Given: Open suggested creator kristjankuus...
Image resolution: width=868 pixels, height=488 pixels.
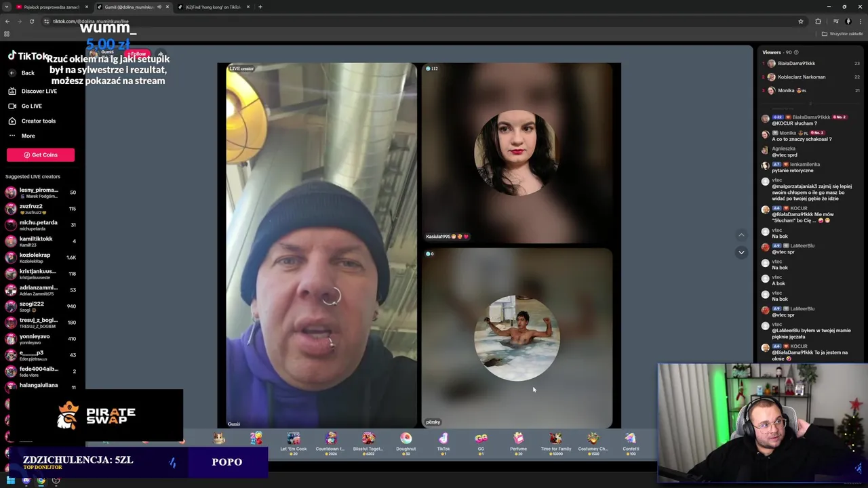Looking at the screenshot, I should [x=41, y=274].
